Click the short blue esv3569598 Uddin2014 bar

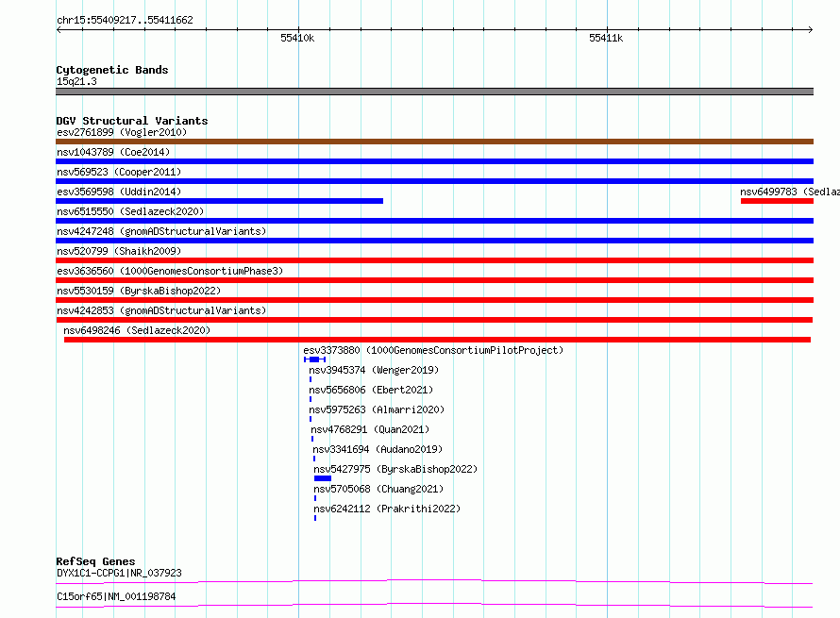pos(219,201)
